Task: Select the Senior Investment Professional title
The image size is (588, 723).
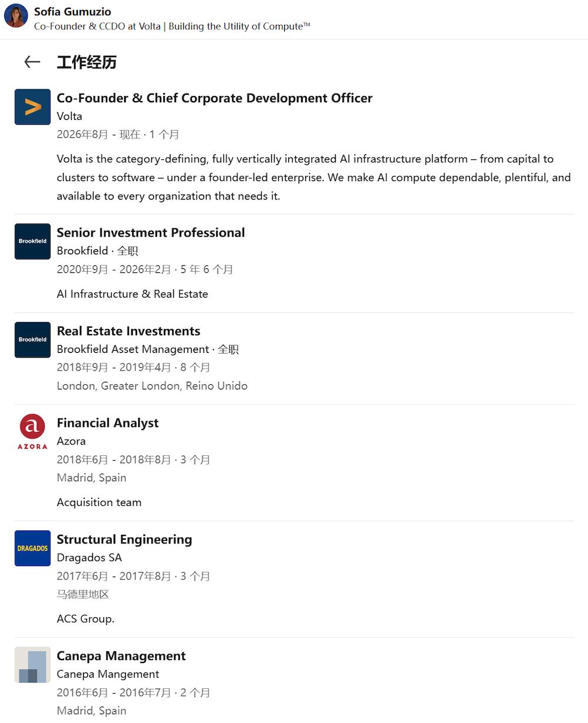Action: [x=151, y=232]
